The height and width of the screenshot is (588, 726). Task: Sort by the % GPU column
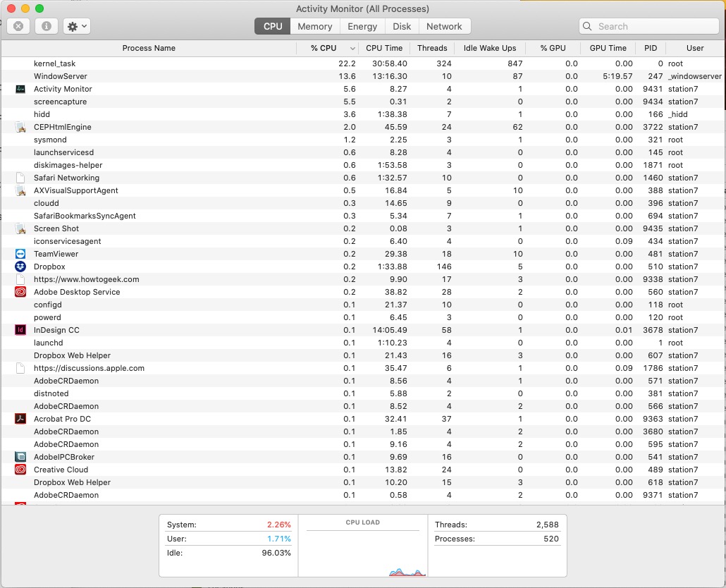[553, 48]
